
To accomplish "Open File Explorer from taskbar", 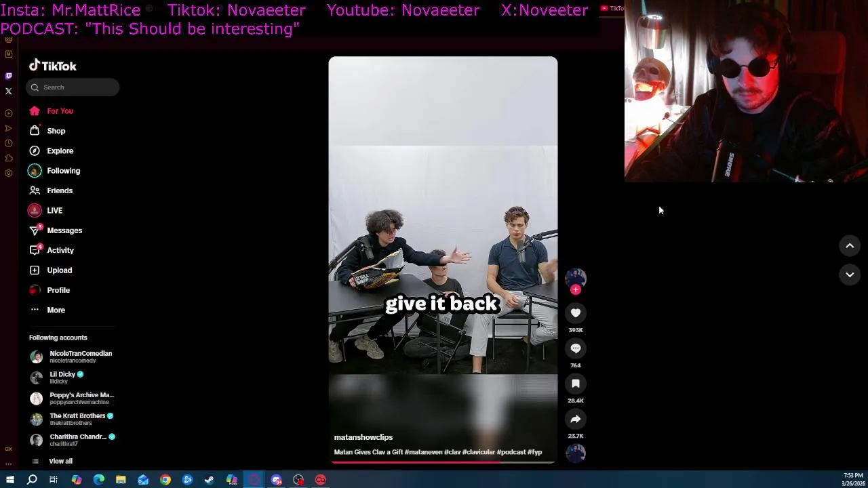I will click(x=121, y=480).
